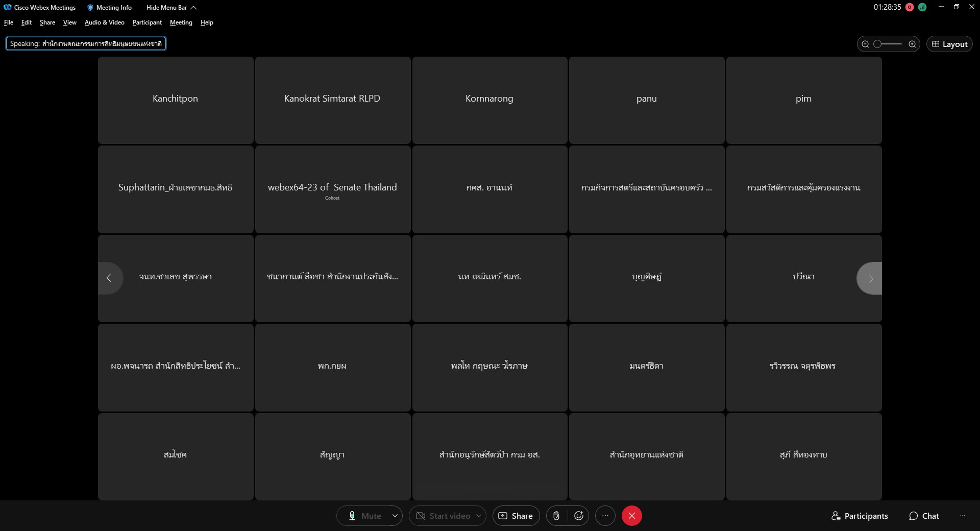Select the สมโชค participant tile
Image resolution: width=980 pixels, height=531 pixels.
(176, 456)
